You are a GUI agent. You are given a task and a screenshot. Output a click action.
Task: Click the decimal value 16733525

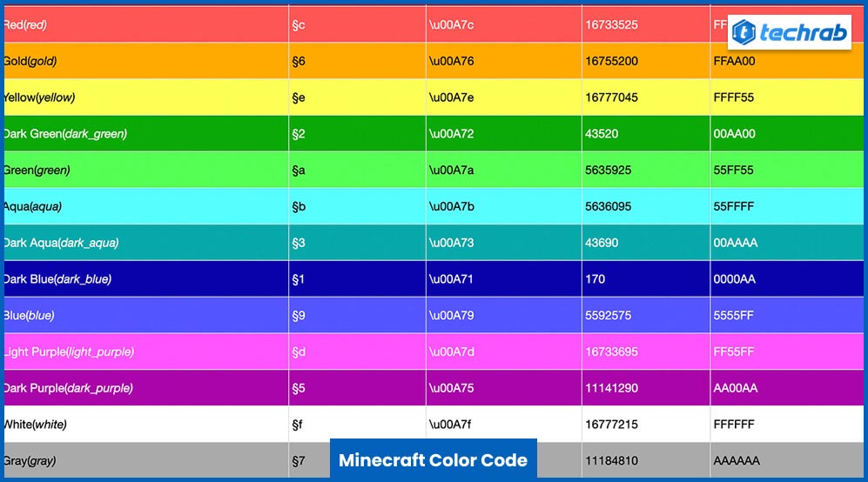click(611, 25)
